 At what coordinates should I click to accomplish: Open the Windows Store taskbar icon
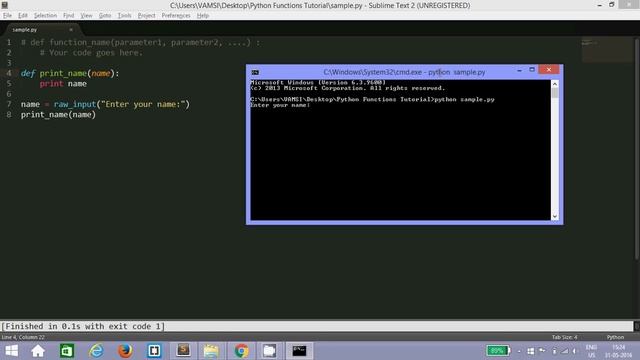click(67, 351)
